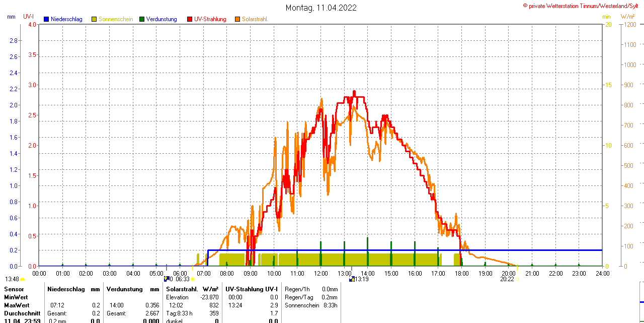Click the yellow sun icon beside 13:48
Screen dimensions: 644x323
pos(23,279)
